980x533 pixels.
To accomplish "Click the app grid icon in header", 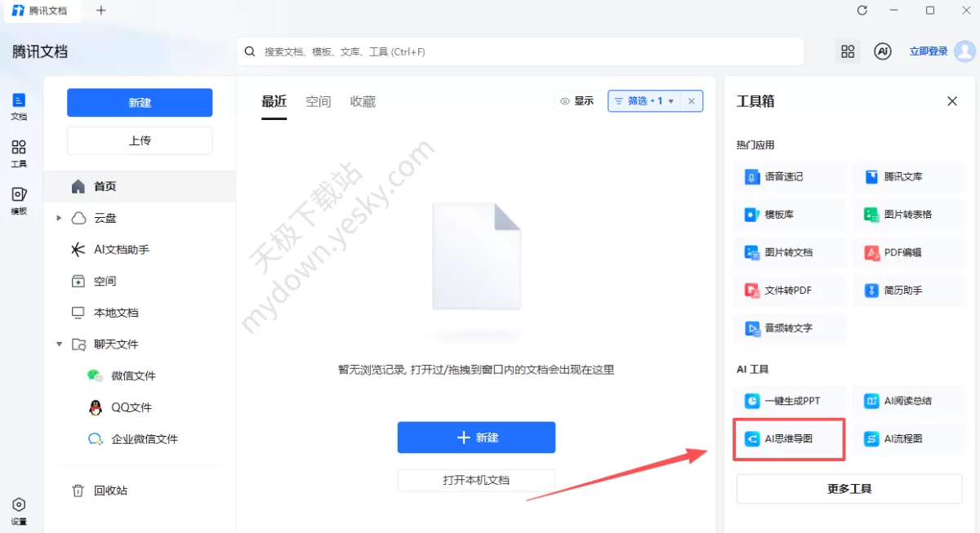I will click(848, 51).
